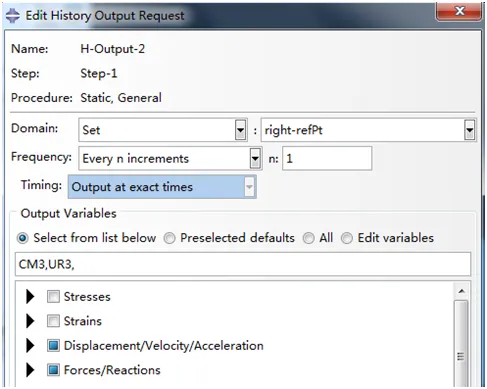Toggle the Stresses checkbox
Image resolution: width=487 pixels, height=389 pixels.
click(x=53, y=296)
